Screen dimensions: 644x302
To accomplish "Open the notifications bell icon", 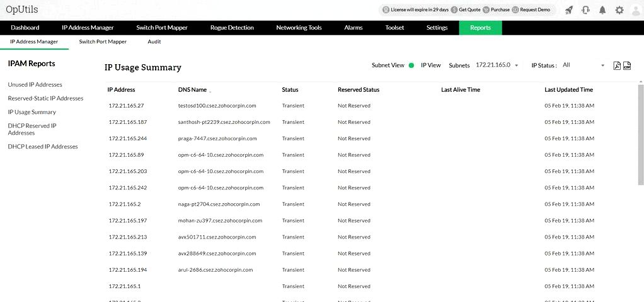I will tap(602, 10).
